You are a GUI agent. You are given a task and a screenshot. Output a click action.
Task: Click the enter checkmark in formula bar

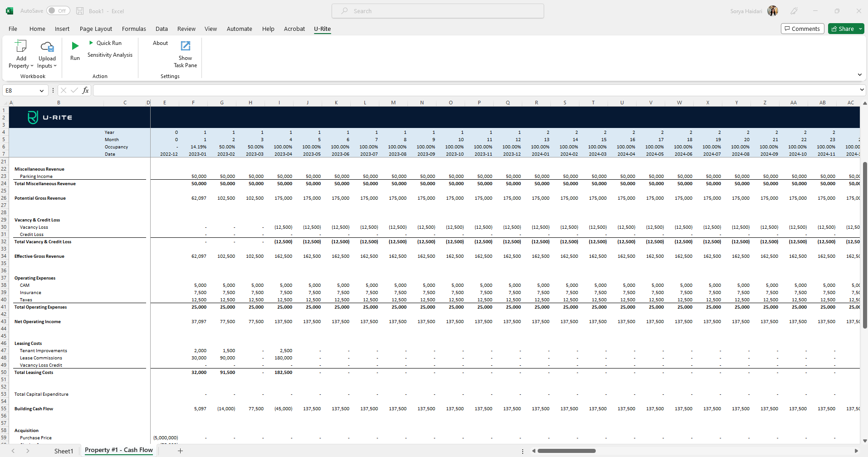[74, 90]
